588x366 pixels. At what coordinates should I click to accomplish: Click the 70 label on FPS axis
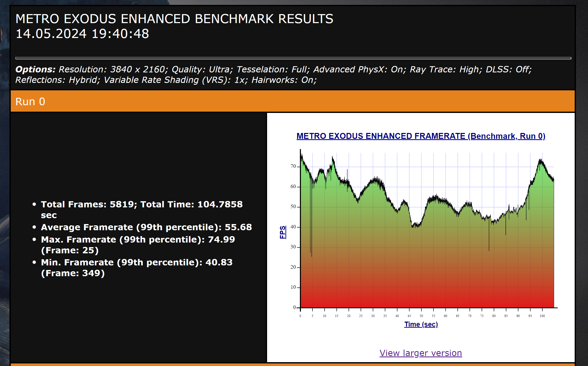[x=293, y=166]
